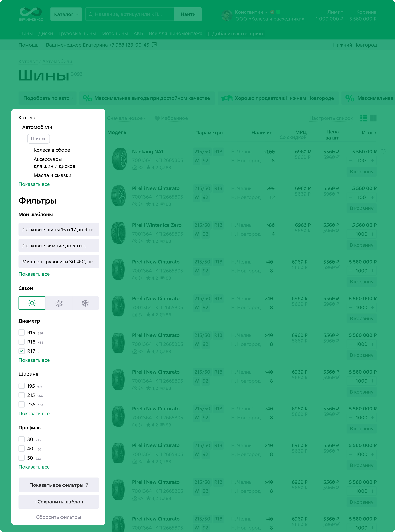Add Nankang NA1 to favorites heart
This screenshot has width=395, height=532.
(x=383, y=152)
